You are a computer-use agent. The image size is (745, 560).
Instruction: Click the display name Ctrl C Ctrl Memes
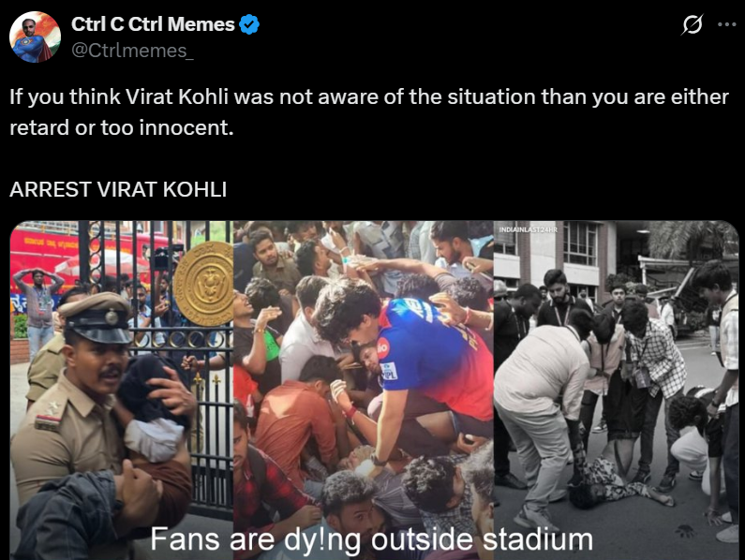pos(153,24)
